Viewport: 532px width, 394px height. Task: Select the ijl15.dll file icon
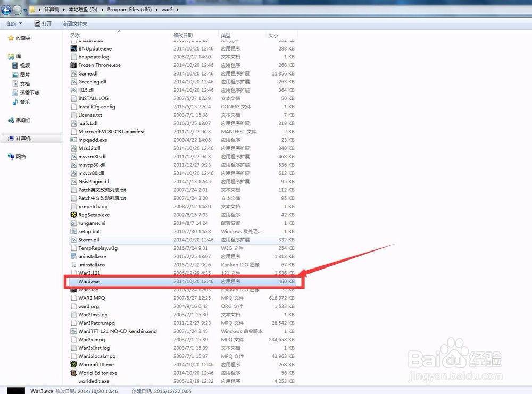click(x=73, y=90)
